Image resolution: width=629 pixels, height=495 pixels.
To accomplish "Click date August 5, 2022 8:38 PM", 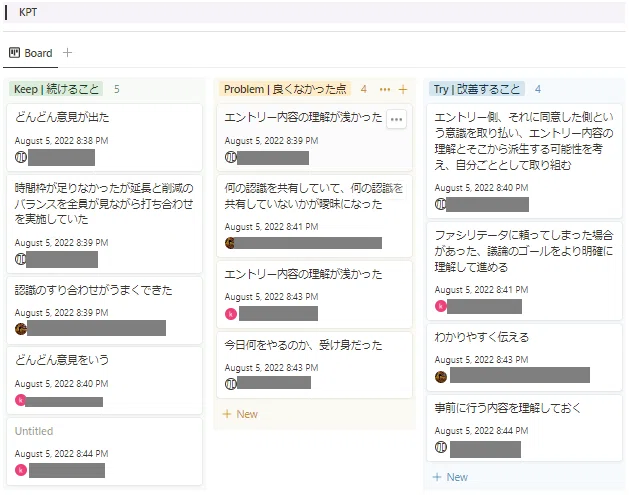I will pos(61,141).
